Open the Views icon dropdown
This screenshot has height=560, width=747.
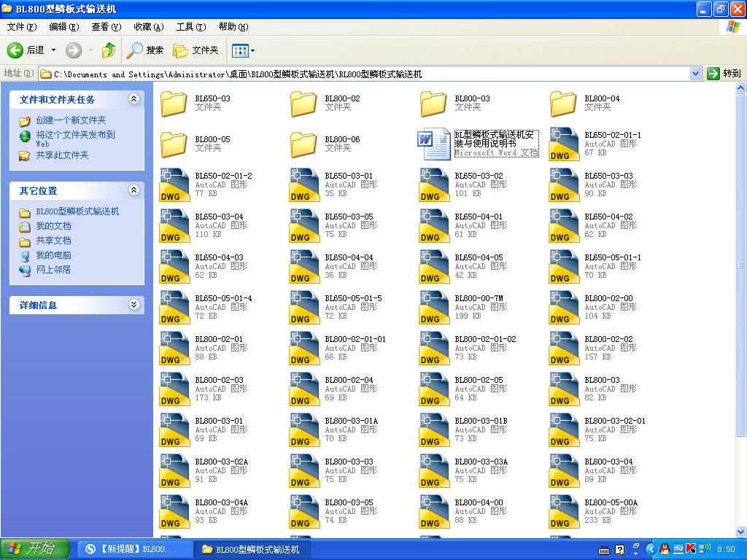pyautogui.click(x=243, y=50)
